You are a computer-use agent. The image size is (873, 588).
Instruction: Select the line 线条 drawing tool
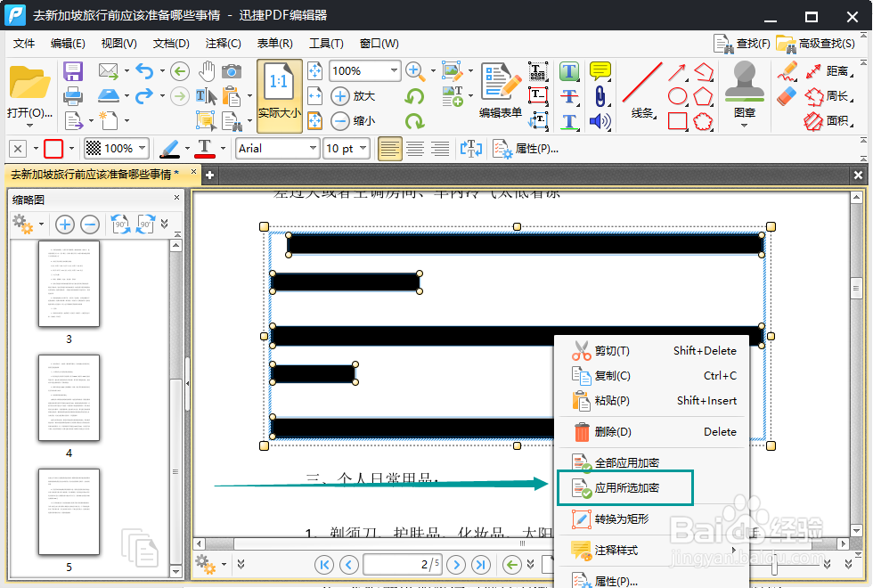(x=642, y=90)
